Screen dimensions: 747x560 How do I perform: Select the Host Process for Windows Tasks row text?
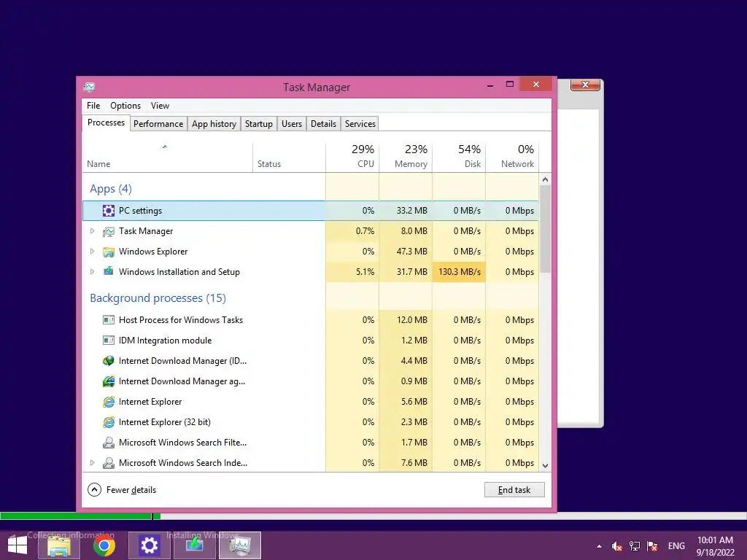tap(181, 320)
